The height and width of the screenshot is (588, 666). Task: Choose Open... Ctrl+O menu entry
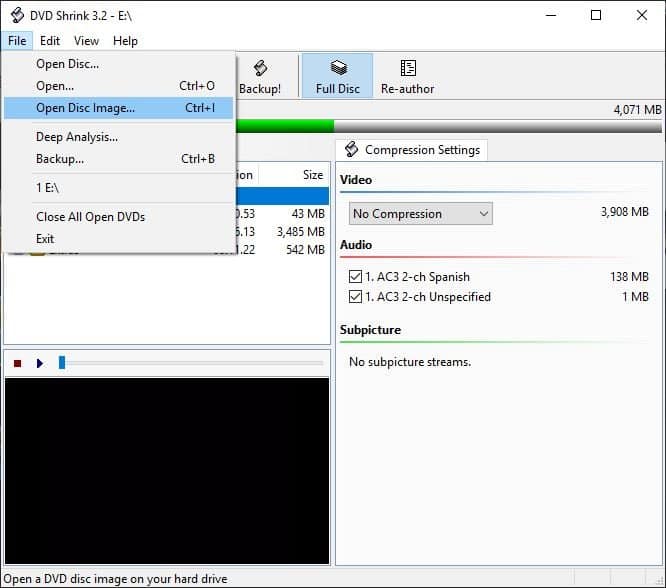click(119, 86)
